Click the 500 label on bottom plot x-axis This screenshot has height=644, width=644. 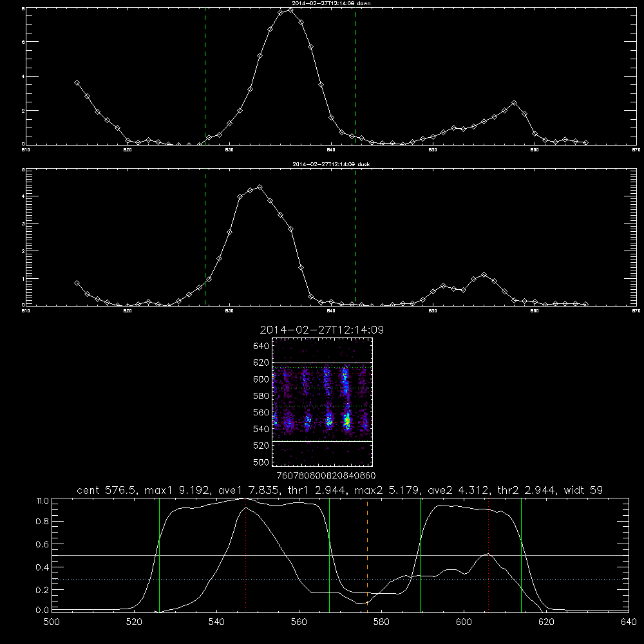click(52, 622)
